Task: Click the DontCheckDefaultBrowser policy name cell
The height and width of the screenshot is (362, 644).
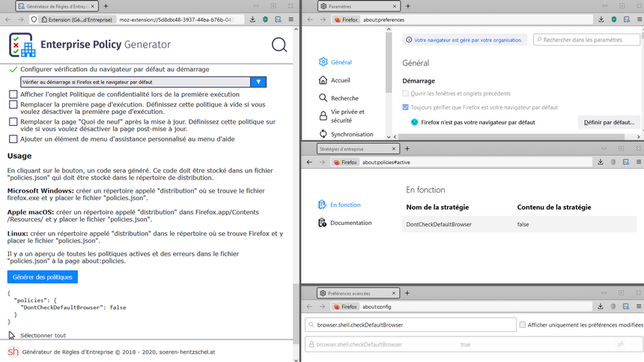Action: pyautogui.click(x=439, y=224)
